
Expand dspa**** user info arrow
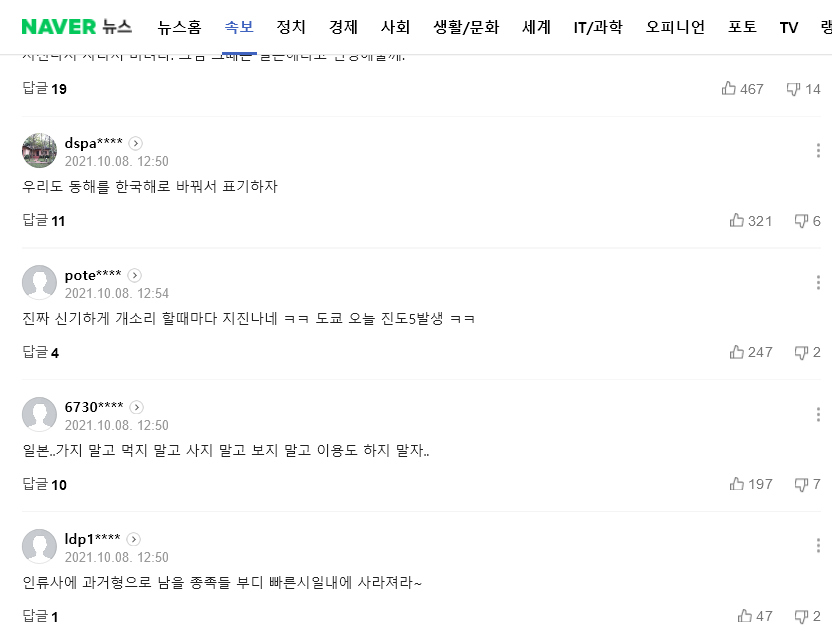[136, 143]
